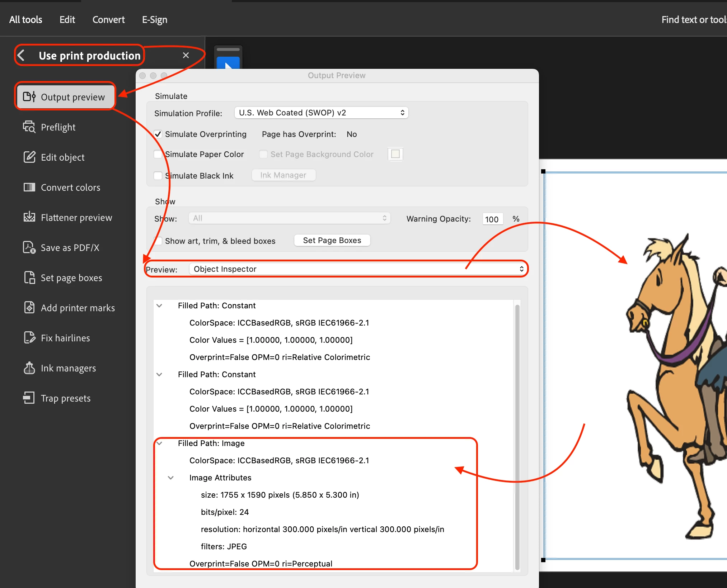
Task: Open the E-Sign menu
Action: point(154,20)
